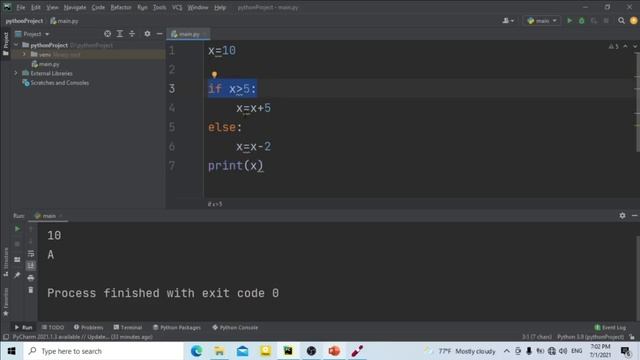Open the PowerPoint taskbar icon
The width and height of the screenshot is (640, 360).
click(334, 351)
